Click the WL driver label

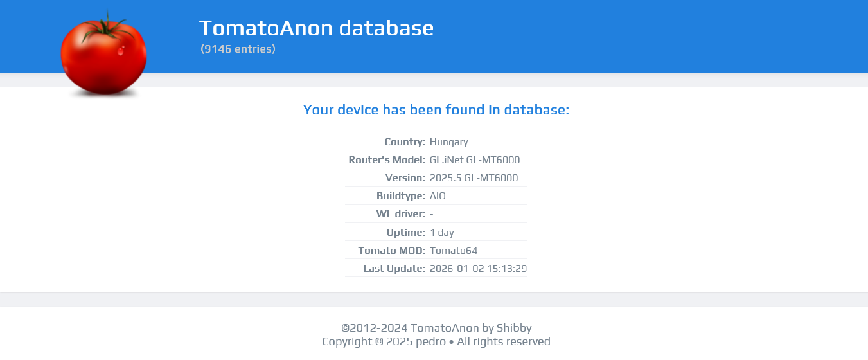pyautogui.click(x=401, y=214)
